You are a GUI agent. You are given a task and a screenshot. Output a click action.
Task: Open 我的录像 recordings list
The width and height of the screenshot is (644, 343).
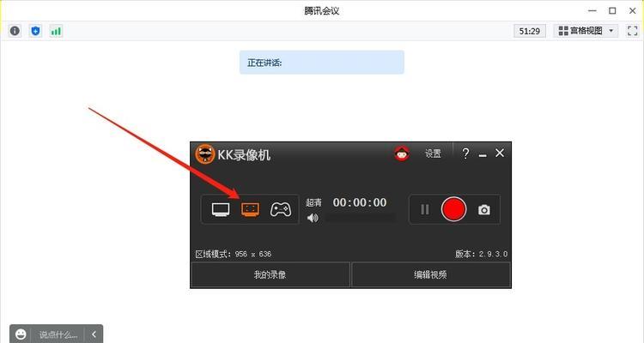270,274
